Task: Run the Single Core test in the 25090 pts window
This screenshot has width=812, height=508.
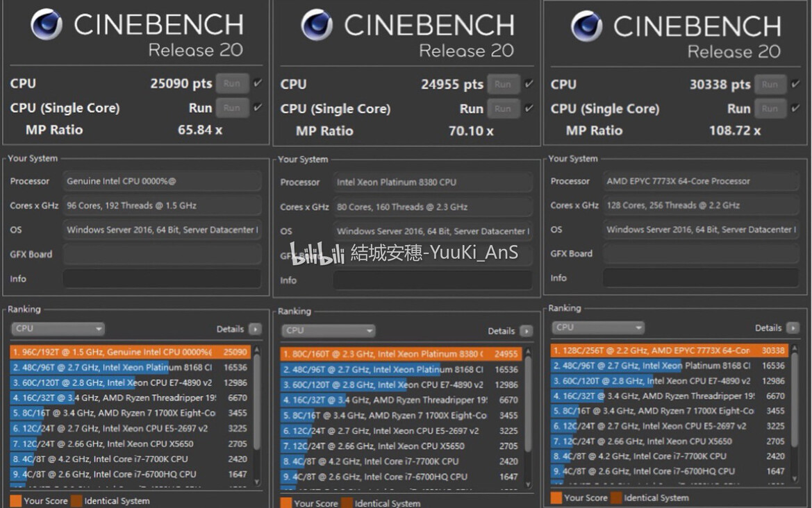Action: (232, 108)
